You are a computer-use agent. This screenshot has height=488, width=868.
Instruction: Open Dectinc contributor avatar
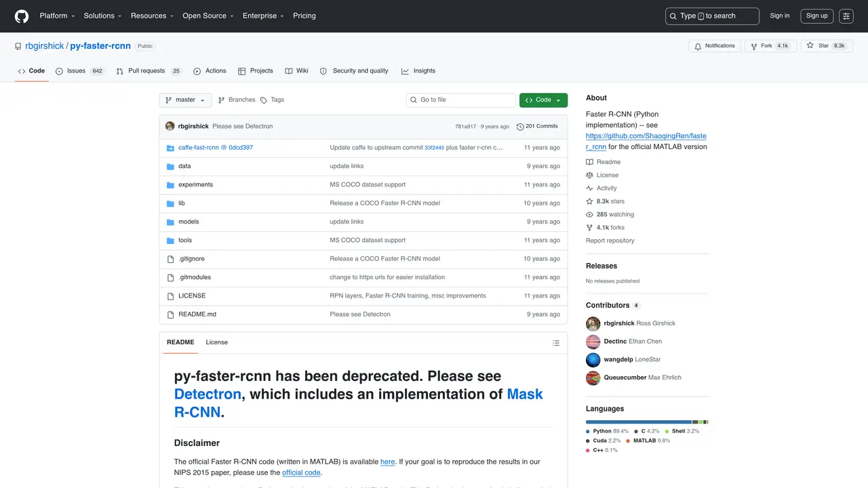593,342
